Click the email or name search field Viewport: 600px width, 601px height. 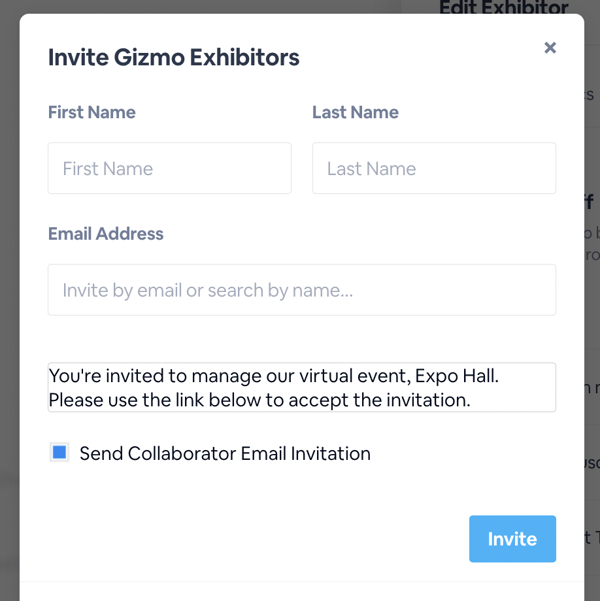pos(302,290)
